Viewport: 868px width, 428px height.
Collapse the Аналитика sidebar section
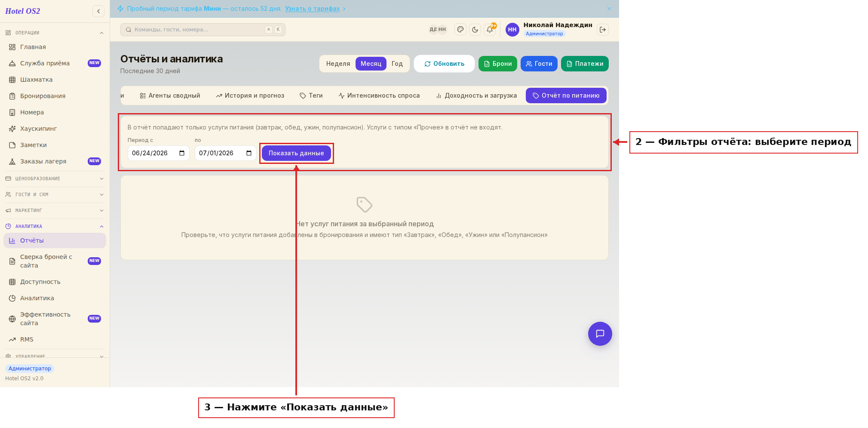(x=55, y=226)
